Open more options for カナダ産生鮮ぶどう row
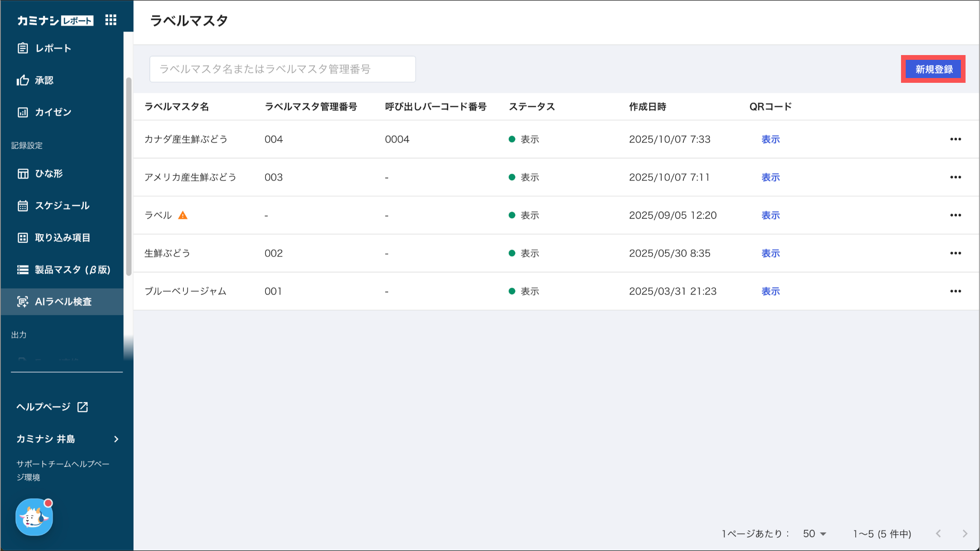Screen dimensions: 980x551 pyautogui.click(x=955, y=139)
